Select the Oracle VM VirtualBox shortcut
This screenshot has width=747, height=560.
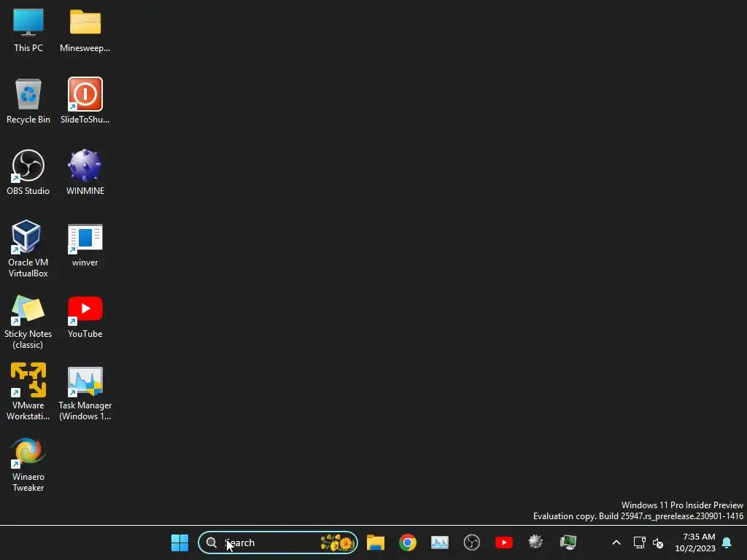click(x=28, y=249)
